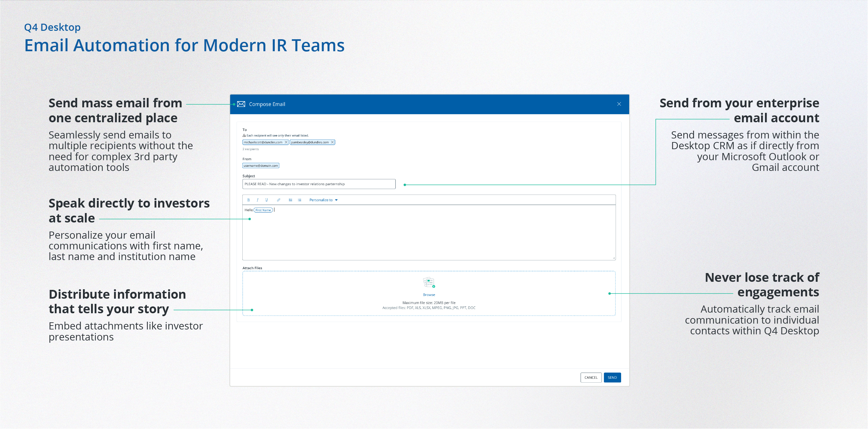Screen dimensions: 868x429
Task: Click into the Subject input field
Action: pos(318,184)
